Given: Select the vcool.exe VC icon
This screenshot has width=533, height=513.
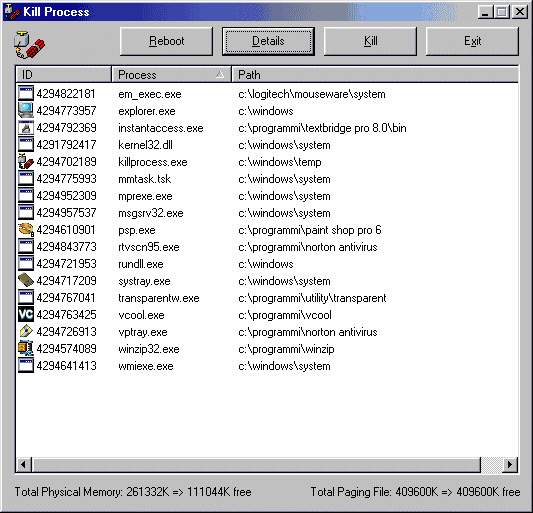Looking at the screenshot, I should tap(26, 315).
